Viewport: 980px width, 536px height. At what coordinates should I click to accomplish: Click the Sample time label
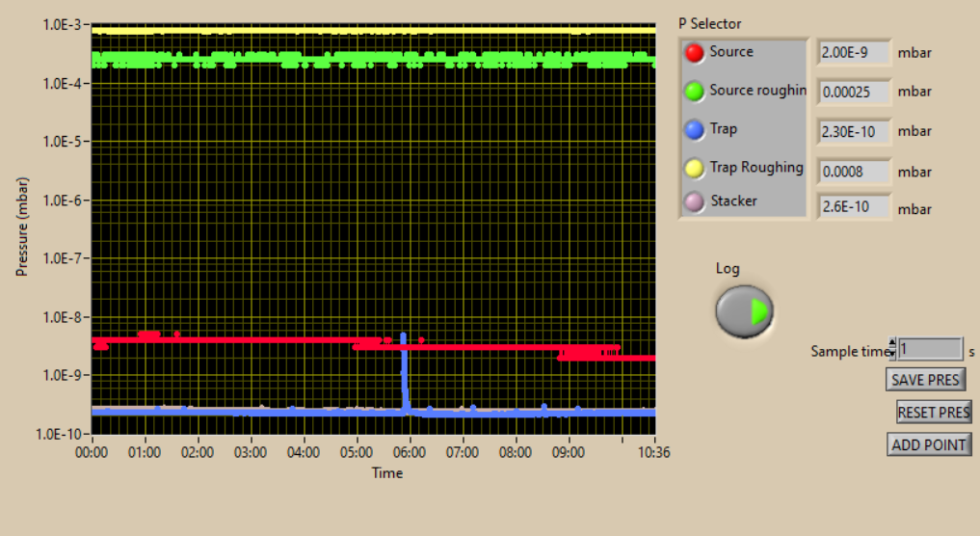tap(849, 352)
